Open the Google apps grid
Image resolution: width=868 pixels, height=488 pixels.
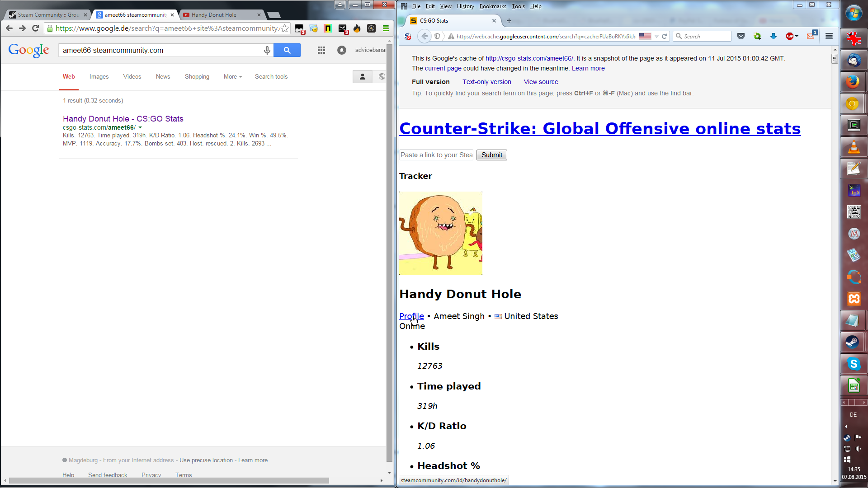tap(321, 50)
